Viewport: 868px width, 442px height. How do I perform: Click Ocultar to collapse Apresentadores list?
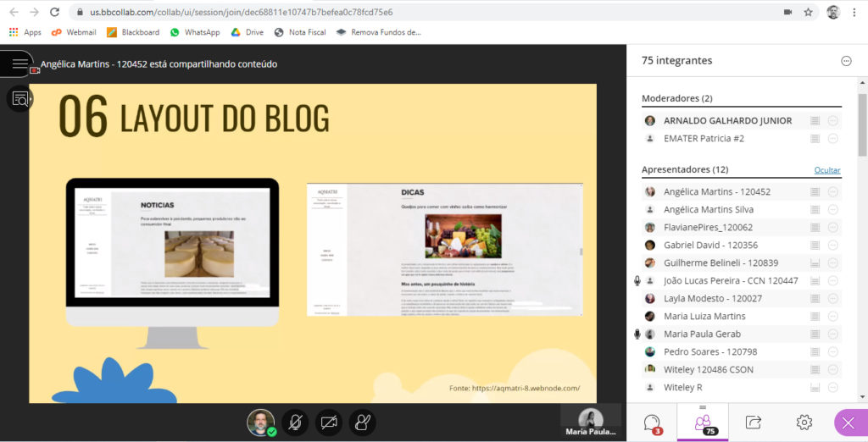pos(826,170)
